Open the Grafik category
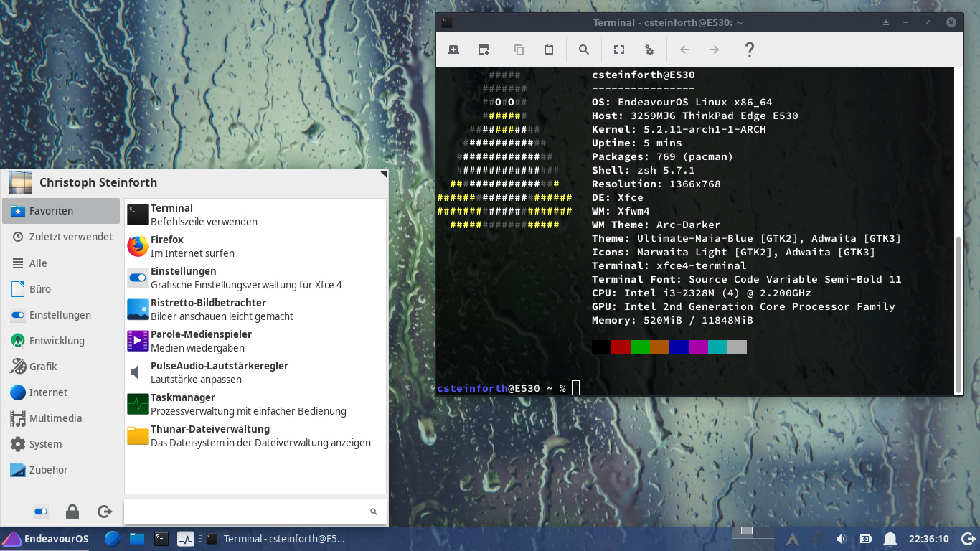980x551 pixels. [x=61, y=367]
